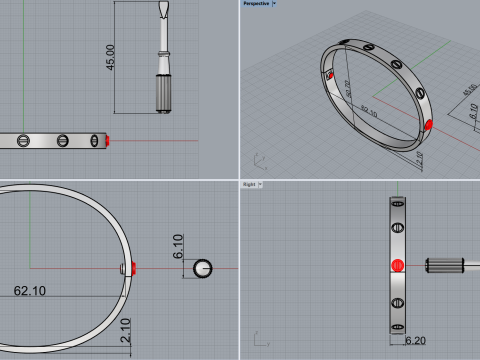Viewport: 480px width, 360px height.
Task: Select the 2.10 dimension in the bottom-left viewport
Action: tap(125, 330)
